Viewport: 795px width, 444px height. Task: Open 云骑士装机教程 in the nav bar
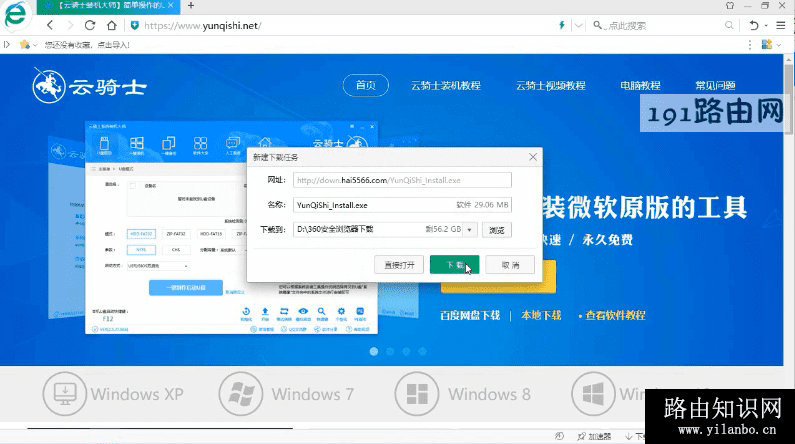pyautogui.click(x=446, y=86)
